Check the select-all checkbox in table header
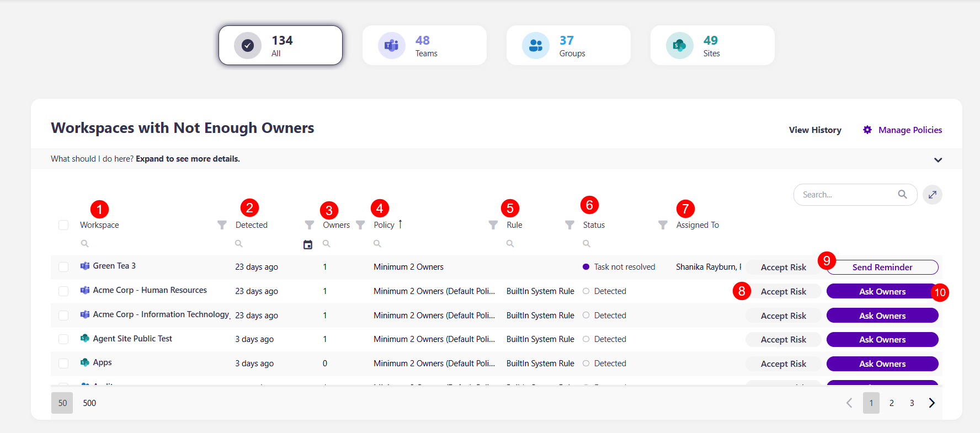This screenshot has height=433, width=980. coord(63,225)
